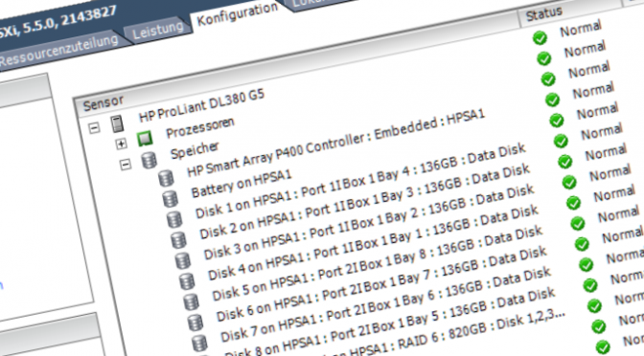644x356 pixels.
Task: Open the Leistung tab
Action: [158, 30]
